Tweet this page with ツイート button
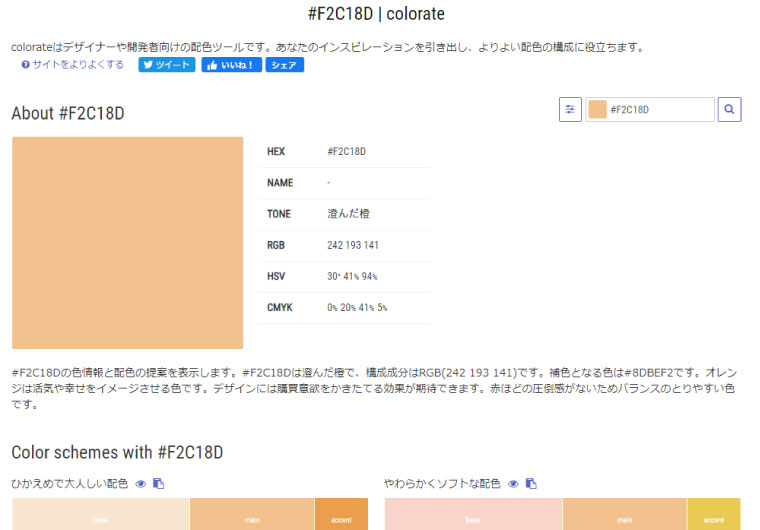 coord(167,64)
